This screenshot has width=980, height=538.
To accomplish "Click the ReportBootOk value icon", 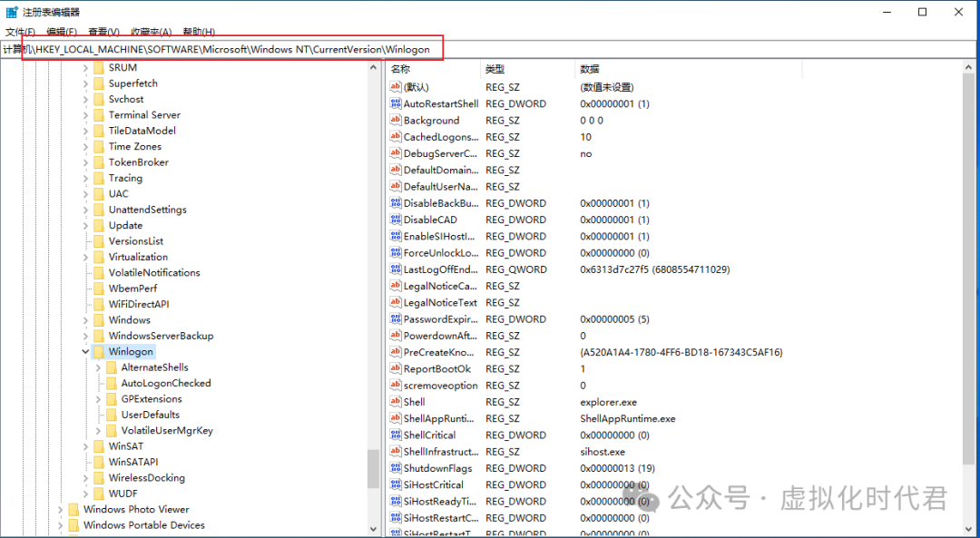I will click(x=395, y=368).
